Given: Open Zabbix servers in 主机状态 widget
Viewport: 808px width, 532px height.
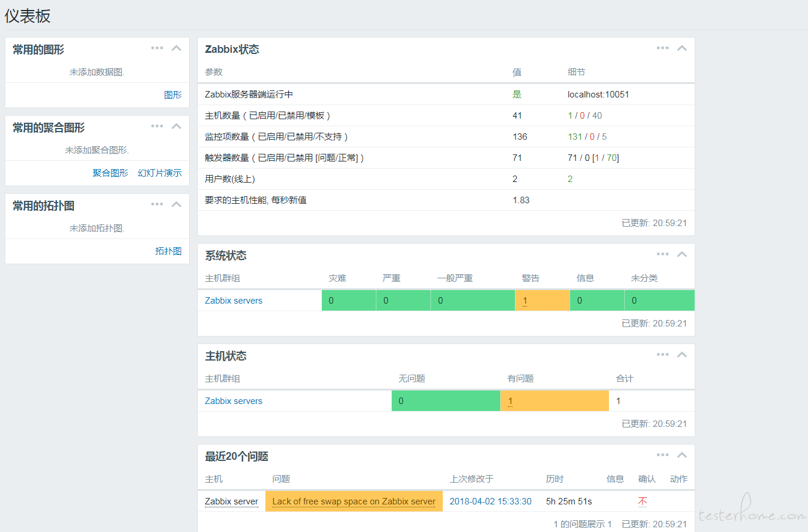Looking at the screenshot, I should point(234,401).
